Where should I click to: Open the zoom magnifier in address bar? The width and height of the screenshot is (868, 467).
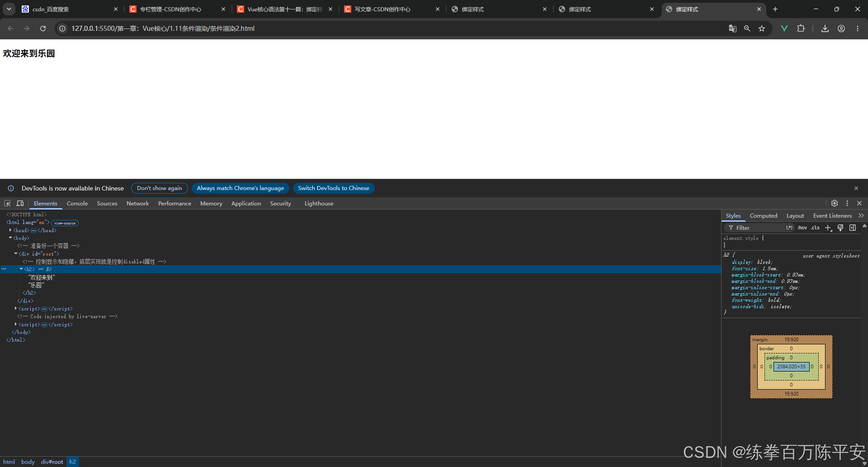(747, 29)
